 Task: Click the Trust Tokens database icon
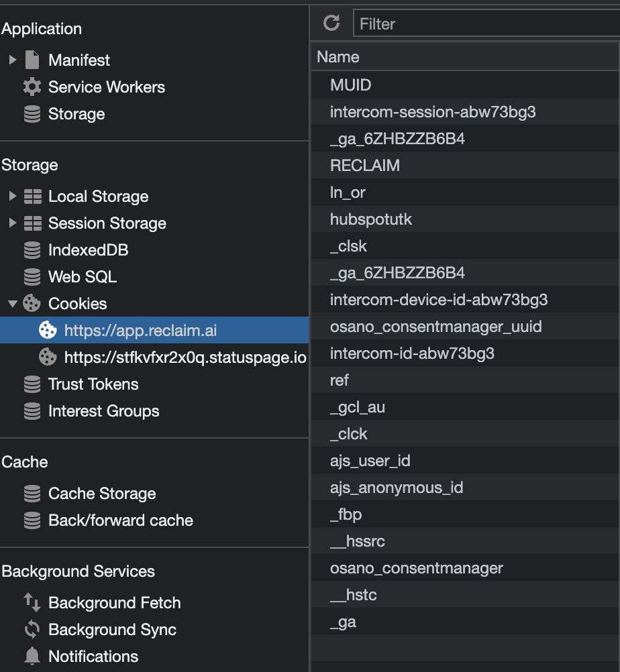pos(32,384)
